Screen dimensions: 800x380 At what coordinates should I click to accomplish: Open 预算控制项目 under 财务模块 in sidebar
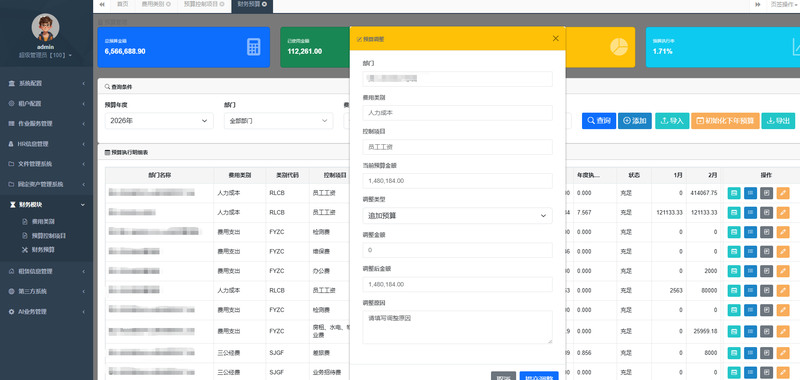pyautogui.click(x=49, y=236)
